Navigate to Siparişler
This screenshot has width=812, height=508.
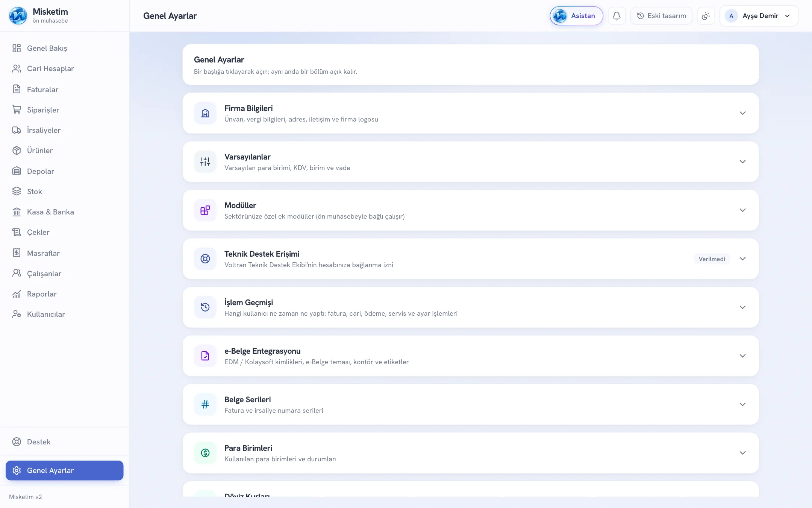click(x=65, y=110)
